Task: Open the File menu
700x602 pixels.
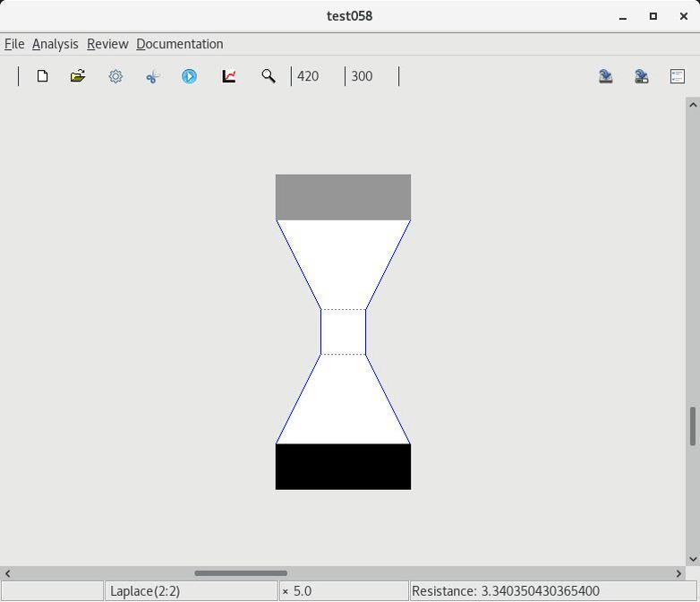Action: [14, 44]
